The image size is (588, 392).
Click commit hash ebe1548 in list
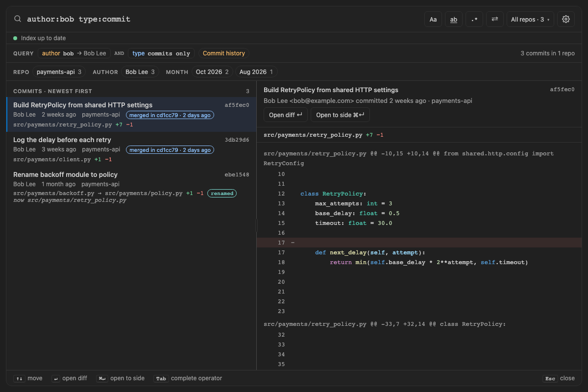coord(237,175)
